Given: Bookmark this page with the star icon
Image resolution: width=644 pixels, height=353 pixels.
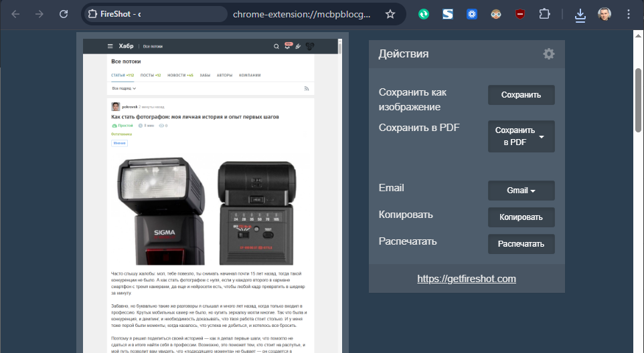Looking at the screenshot, I should [390, 14].
